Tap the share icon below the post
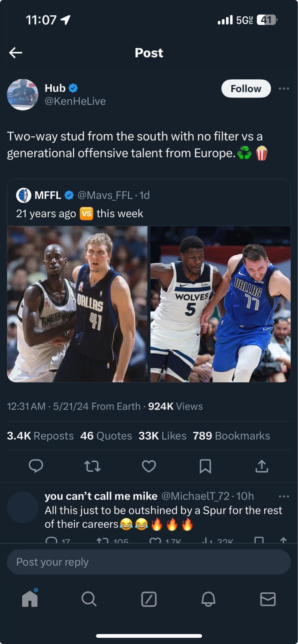The image size is (298, 644). pyautogui.click(x=261, y=466)
